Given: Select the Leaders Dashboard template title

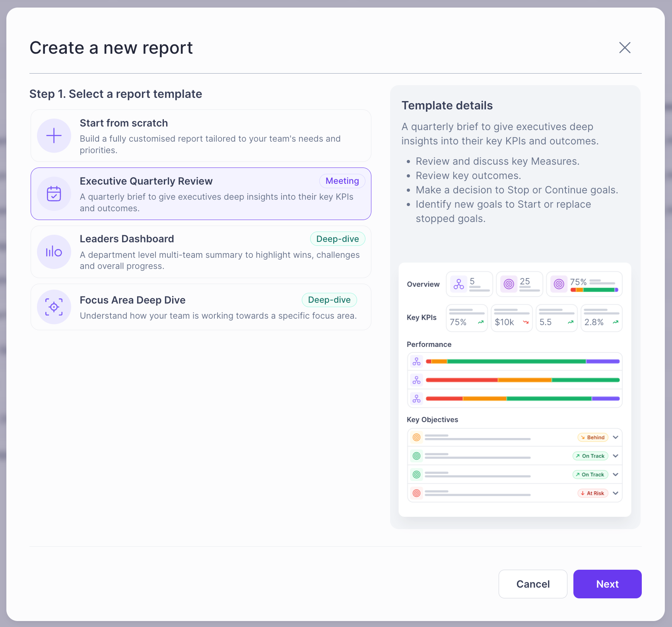Looking at the screenshot, I should pyautogui.click(x=127, y=239).
